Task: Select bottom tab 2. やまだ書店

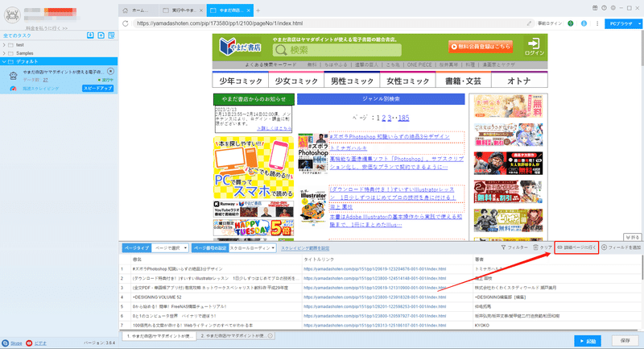Action: coord(236,336)
